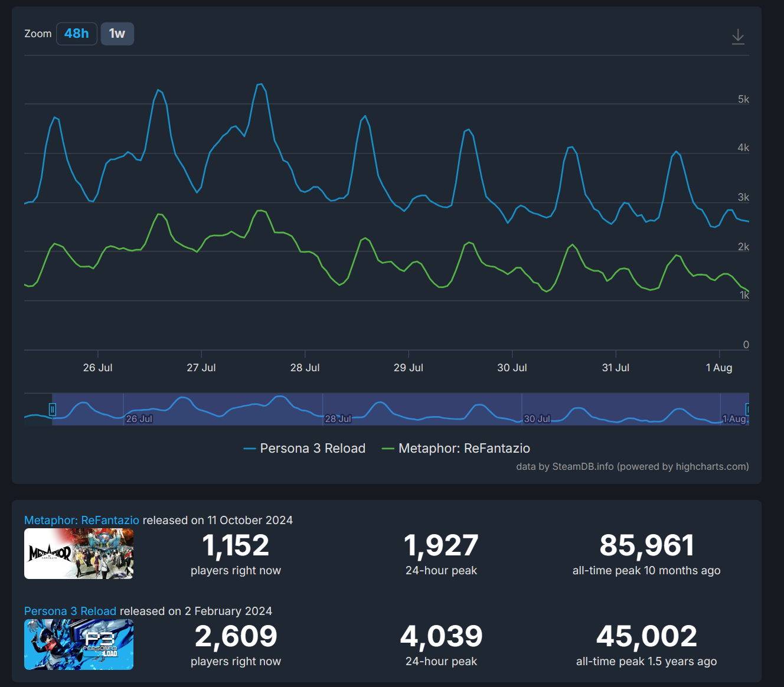Click the navigator 26 Jul label area
This screenshot has height=687, width=784.
139,419
